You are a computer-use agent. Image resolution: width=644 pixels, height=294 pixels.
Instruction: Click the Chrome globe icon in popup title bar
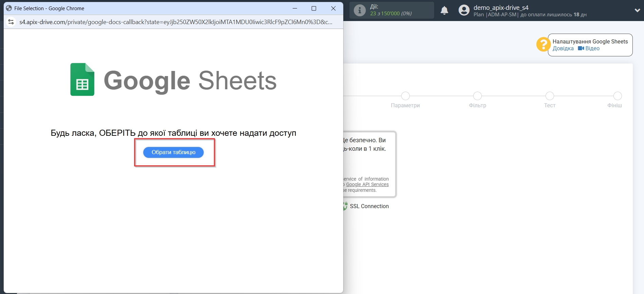click(9, 8)
